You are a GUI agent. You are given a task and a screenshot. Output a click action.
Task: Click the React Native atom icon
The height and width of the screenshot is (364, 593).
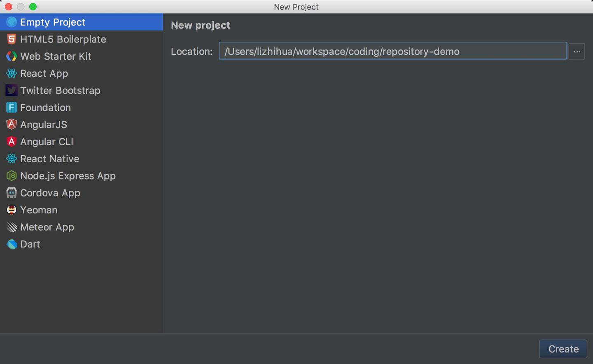click(11, 159)
